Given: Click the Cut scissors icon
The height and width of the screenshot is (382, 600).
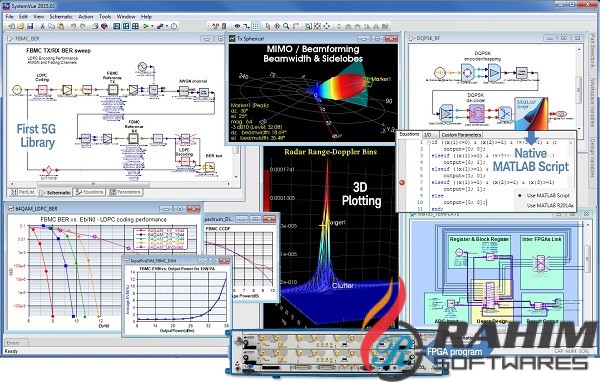Looking at the screenshot, I should (x=42, y=26).
